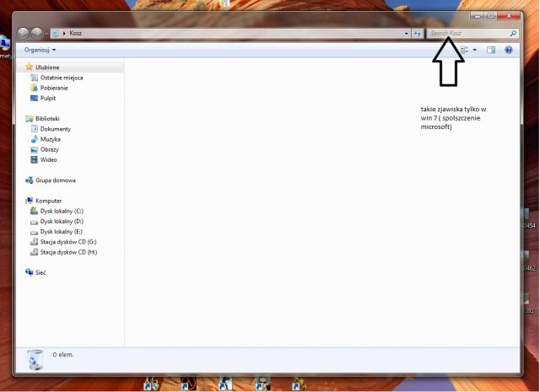Viewport: 540px width, 392px height.
Task: Click the '0 elem.' status text
Action: click(x=63, y=355)
